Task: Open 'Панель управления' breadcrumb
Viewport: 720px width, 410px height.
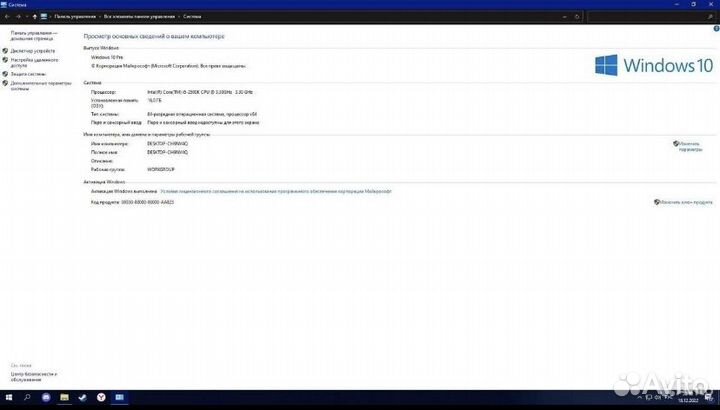Action: (75, 17)
